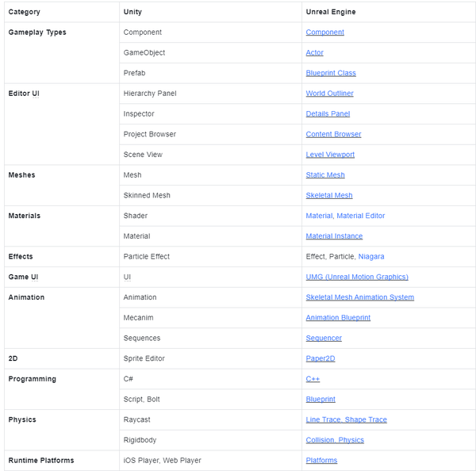The width and height of the screenshot is (476, 471).
Task: Open the Collision, Physics link
Action: click(335, 440)
